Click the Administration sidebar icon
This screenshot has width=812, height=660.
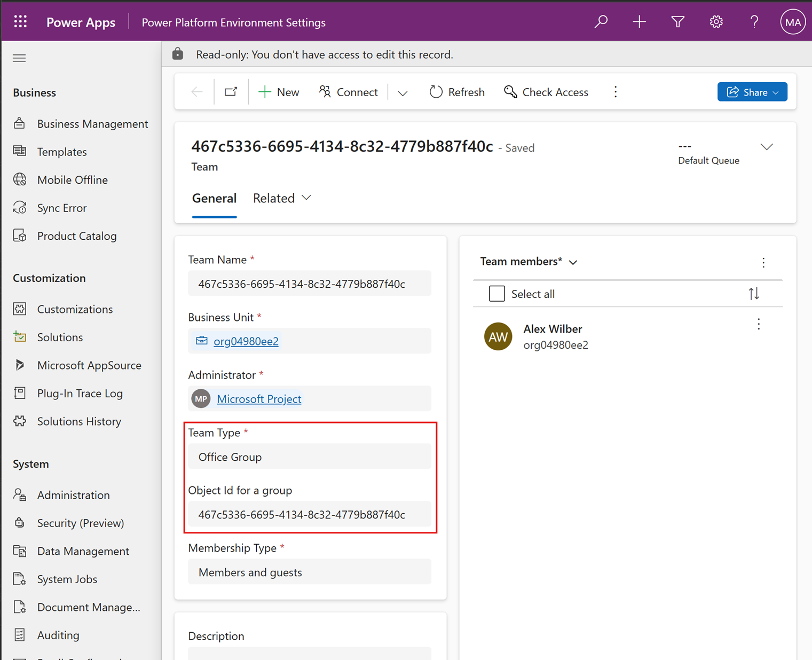pos(20,495)
